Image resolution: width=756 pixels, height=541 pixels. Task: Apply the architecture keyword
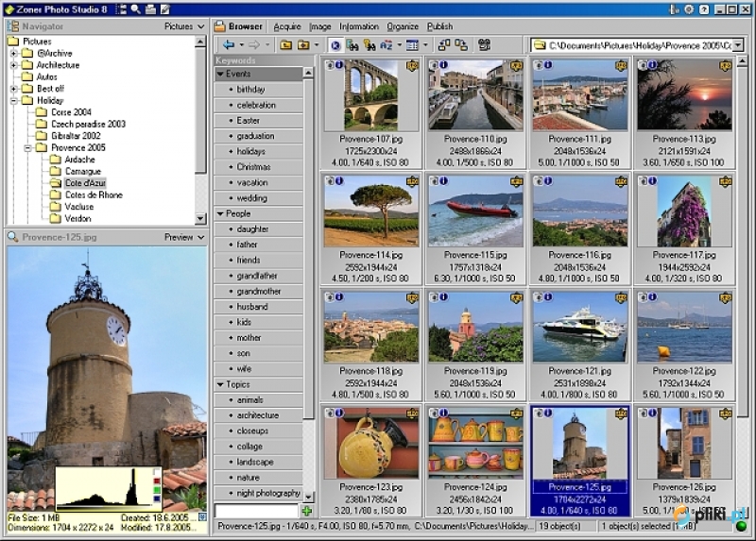click(x=258, y=415)
